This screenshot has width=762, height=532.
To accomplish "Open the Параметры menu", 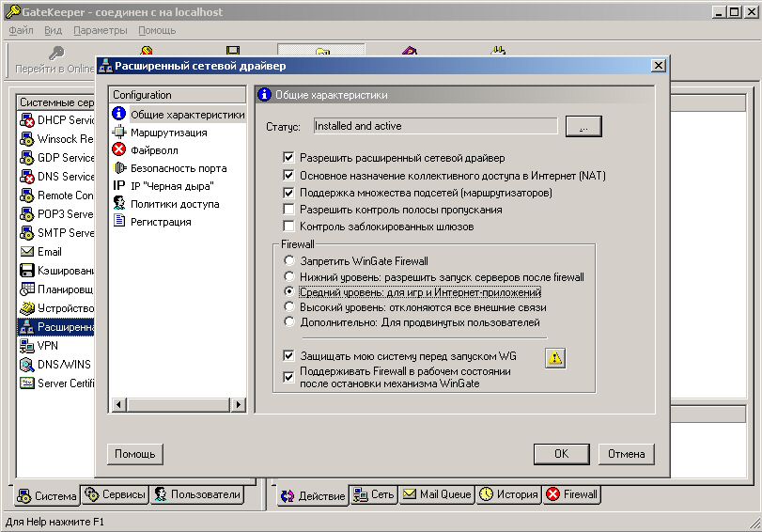I will coord(101,30).
